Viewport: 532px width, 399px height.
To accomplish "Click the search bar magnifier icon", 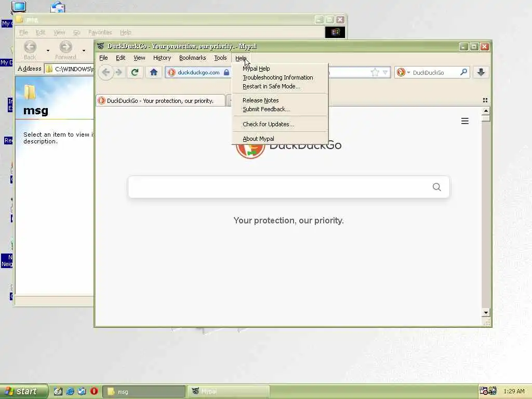I will tap(464, 72).
